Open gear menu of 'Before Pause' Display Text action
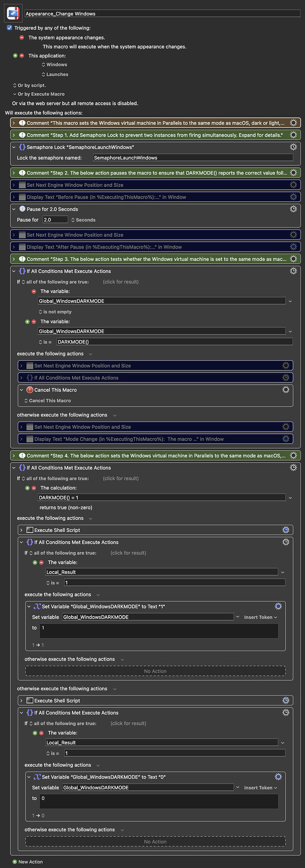Screen dimensions: 305x868 [x=293, y=197]
